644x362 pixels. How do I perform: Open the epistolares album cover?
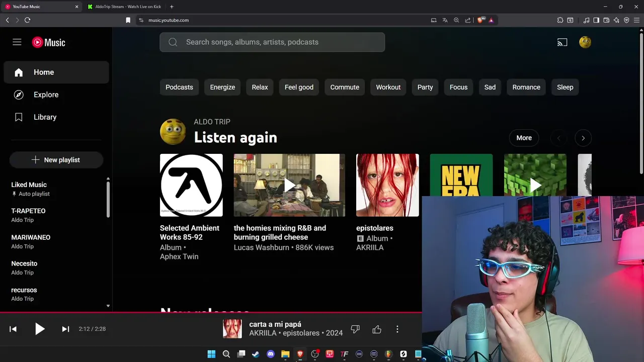click(x=387, y=185)
